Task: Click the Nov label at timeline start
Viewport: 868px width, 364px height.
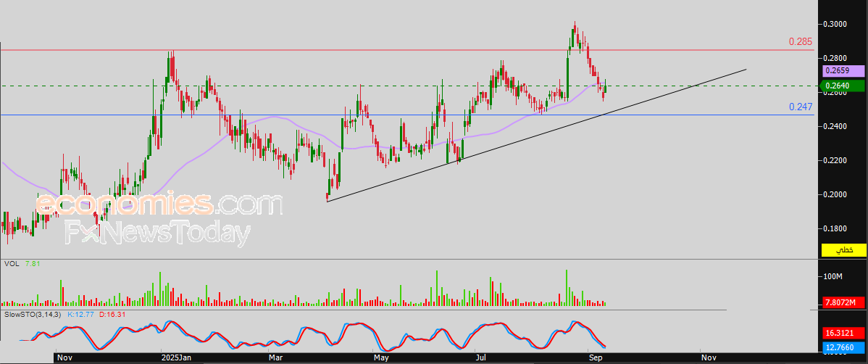Action: (65, 358)
